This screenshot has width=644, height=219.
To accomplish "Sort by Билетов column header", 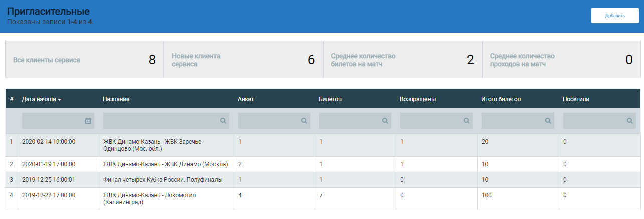I will click(330, 99).
